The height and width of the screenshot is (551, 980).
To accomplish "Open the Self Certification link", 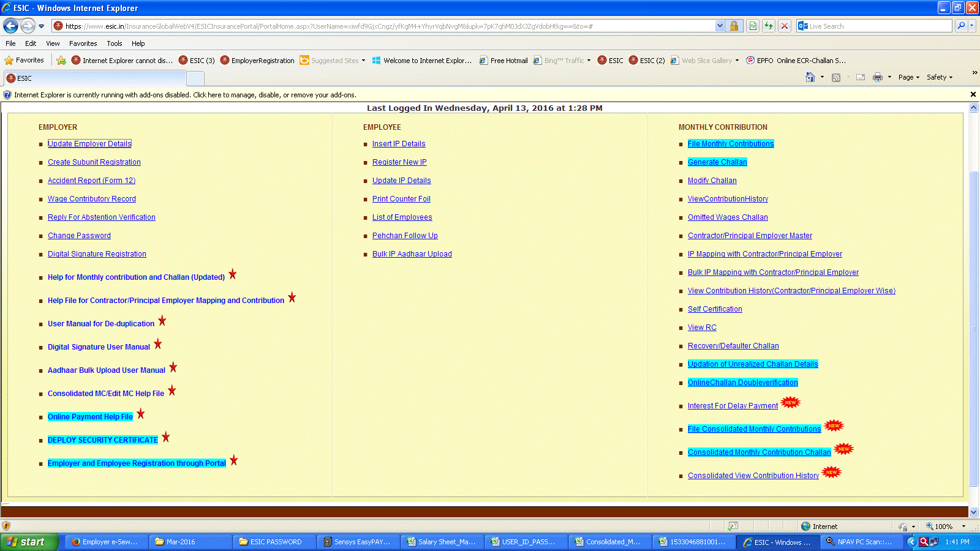I will point(715,309).
